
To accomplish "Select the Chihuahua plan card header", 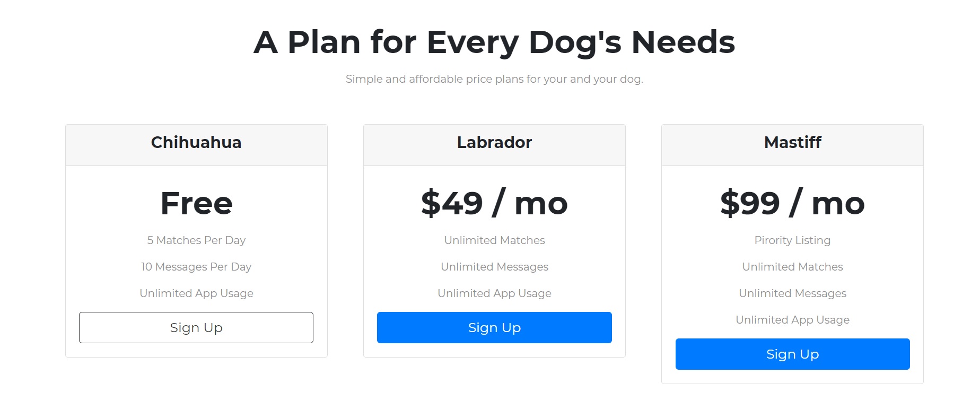I will tap(196, 143).
